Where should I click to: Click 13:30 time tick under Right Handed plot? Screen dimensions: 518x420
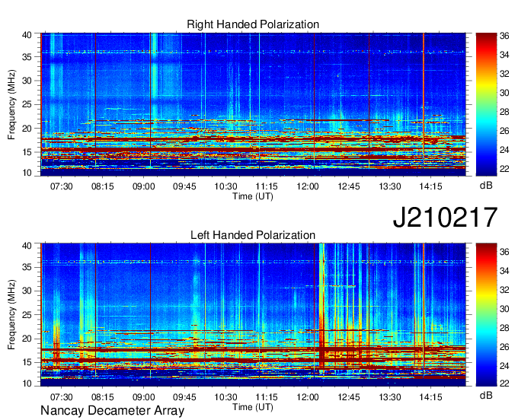point(390,186)
